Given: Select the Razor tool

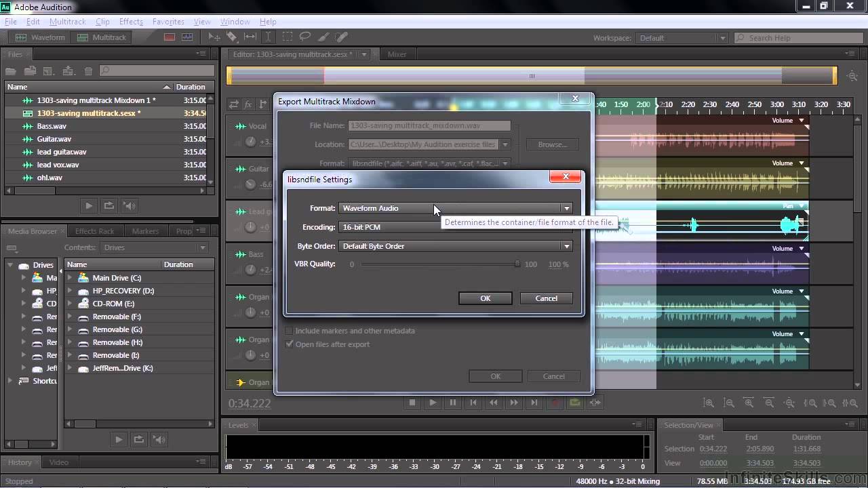Looking at the screenshot, I should point(232,37).
